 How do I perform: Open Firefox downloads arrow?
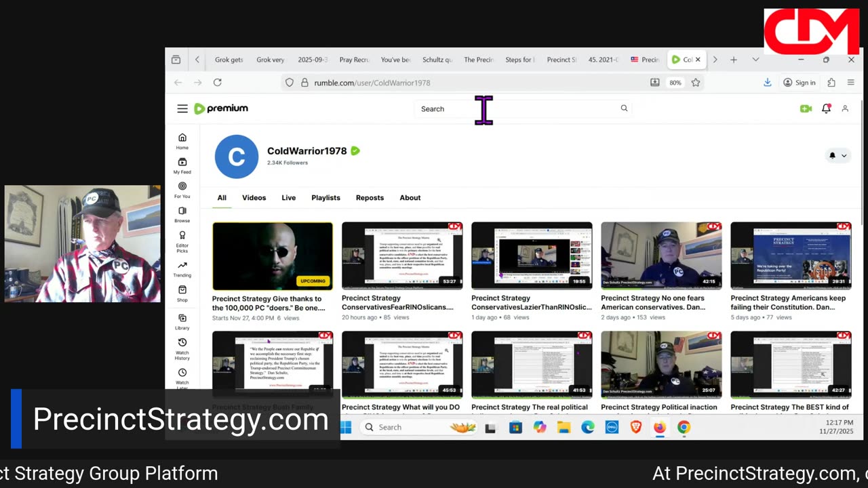[767, 83]
